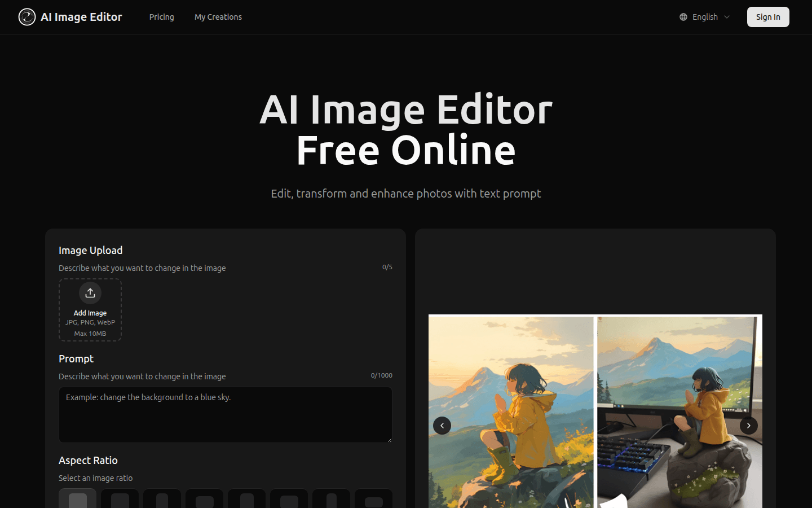The height and width of the screenshot is (508, 812).
Task: Open the English language dropdown
Action: (x=705, y=17)
